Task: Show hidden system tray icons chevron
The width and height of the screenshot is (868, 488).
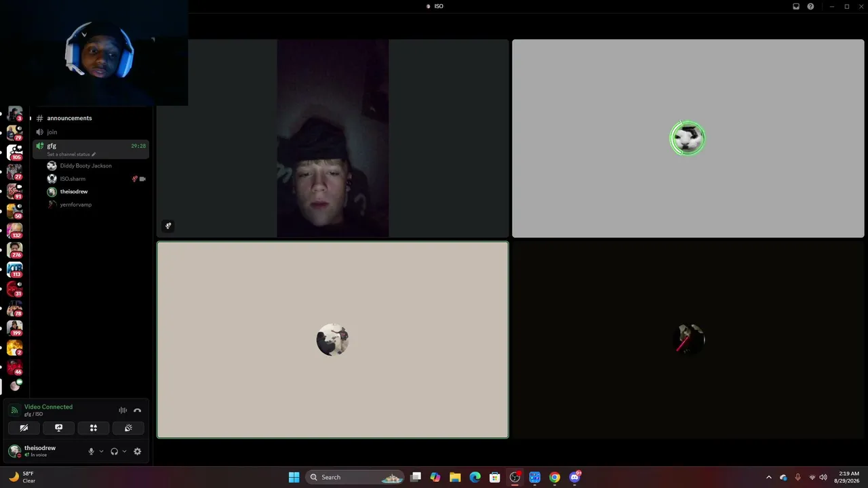Action: 768,477
